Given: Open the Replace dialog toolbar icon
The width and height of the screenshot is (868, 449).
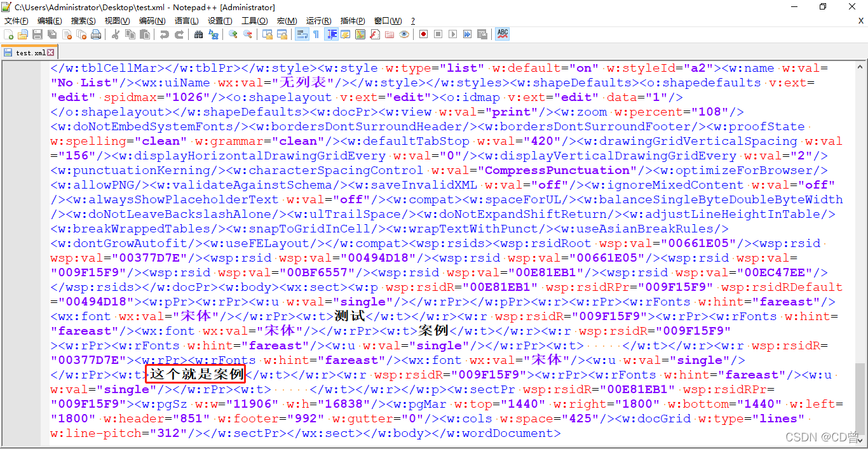Looking at the screenshot, I should [x=213, y=34].
